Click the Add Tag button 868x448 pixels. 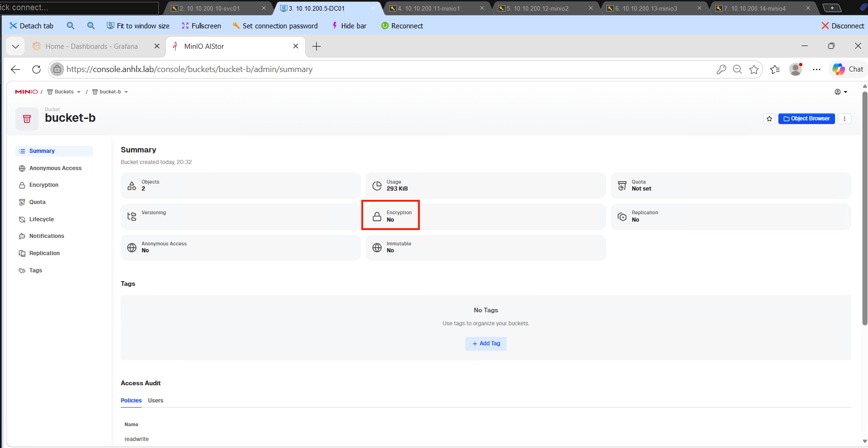click(x=486, y=343)
